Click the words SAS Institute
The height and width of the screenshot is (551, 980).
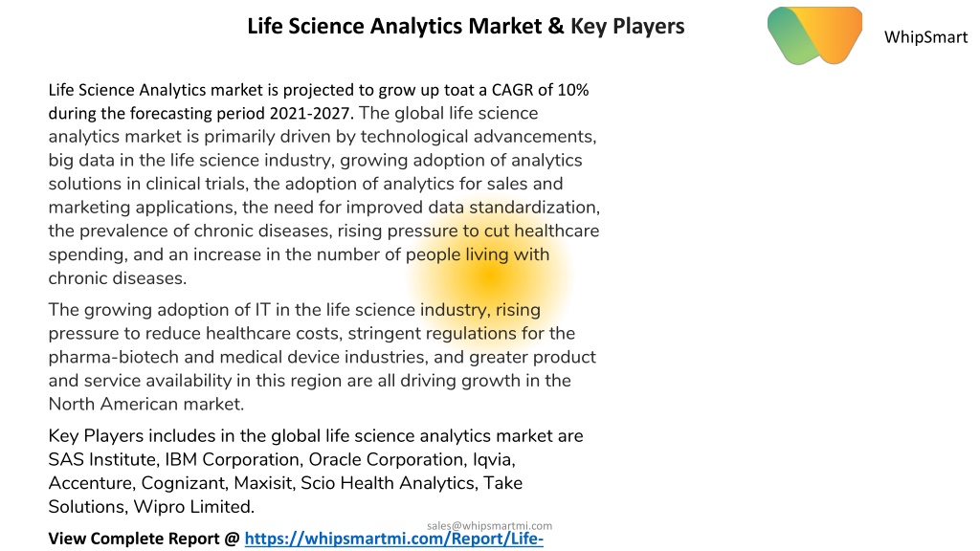coord(101,459)
